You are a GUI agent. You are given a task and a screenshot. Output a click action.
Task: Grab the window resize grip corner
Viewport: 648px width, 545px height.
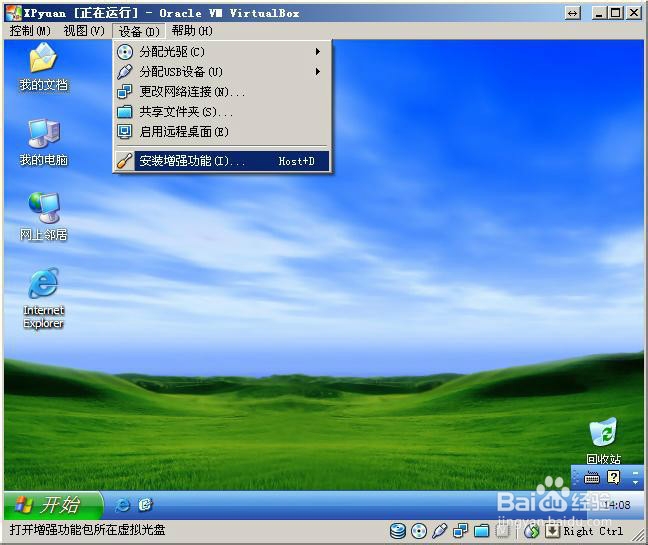(638, 535)
